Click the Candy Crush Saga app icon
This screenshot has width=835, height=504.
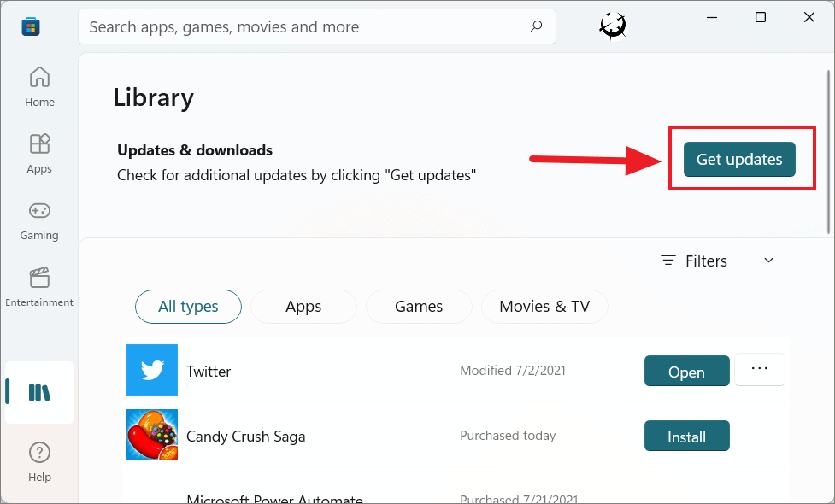(x=152, y=435)
